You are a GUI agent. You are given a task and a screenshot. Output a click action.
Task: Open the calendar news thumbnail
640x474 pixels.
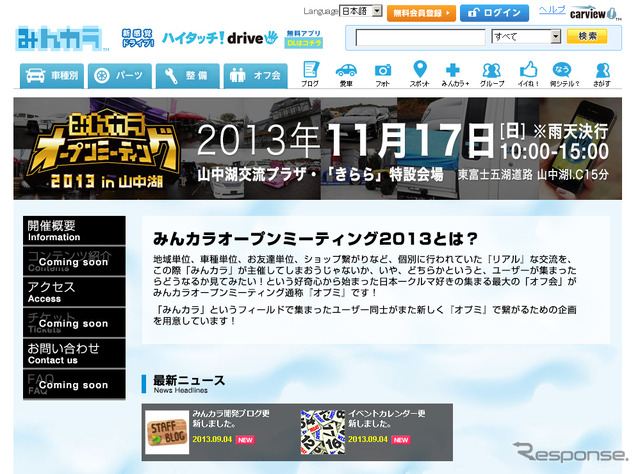coord(322,432)
